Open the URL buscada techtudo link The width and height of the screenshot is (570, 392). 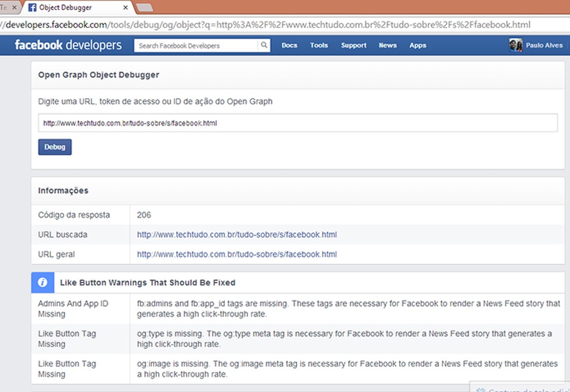point(236,235)
